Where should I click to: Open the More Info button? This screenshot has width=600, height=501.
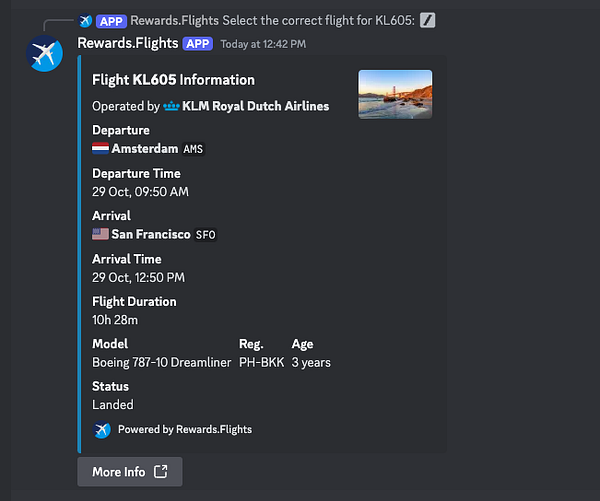(x=130, y=472)
